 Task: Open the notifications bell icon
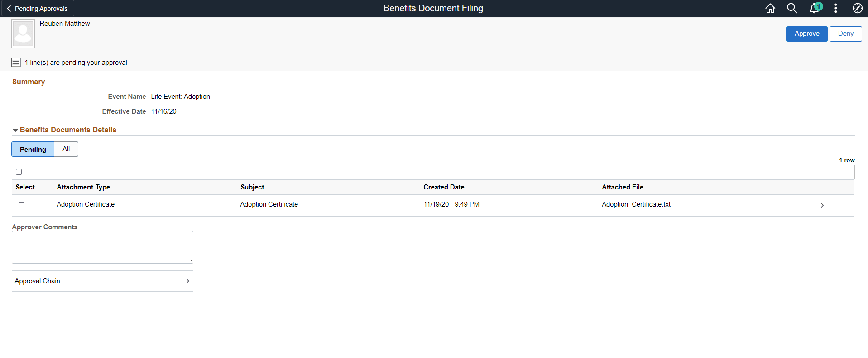[815, 8]
